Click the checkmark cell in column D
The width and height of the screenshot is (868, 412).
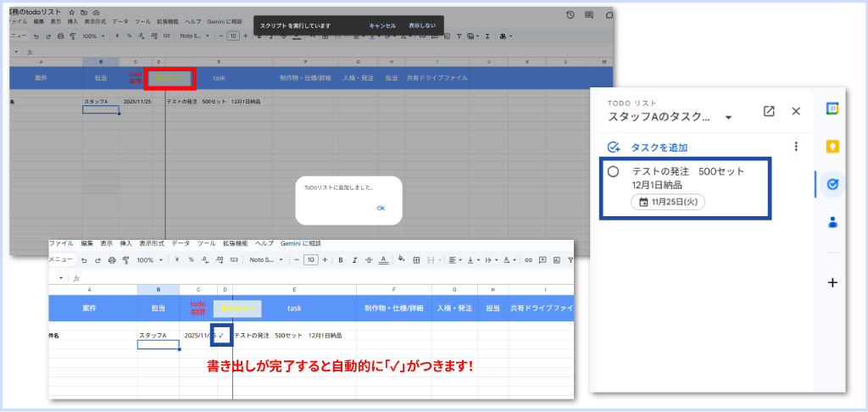pos(221,335)
